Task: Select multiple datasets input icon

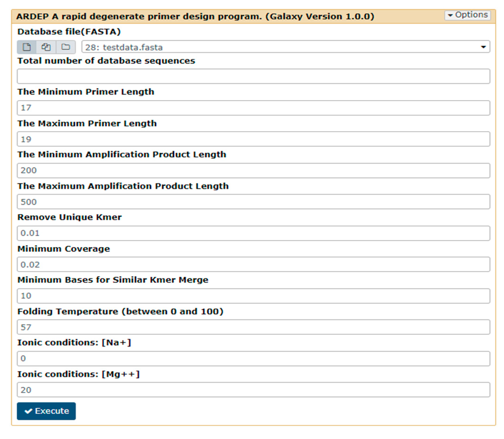Action: tap(46, 47)
